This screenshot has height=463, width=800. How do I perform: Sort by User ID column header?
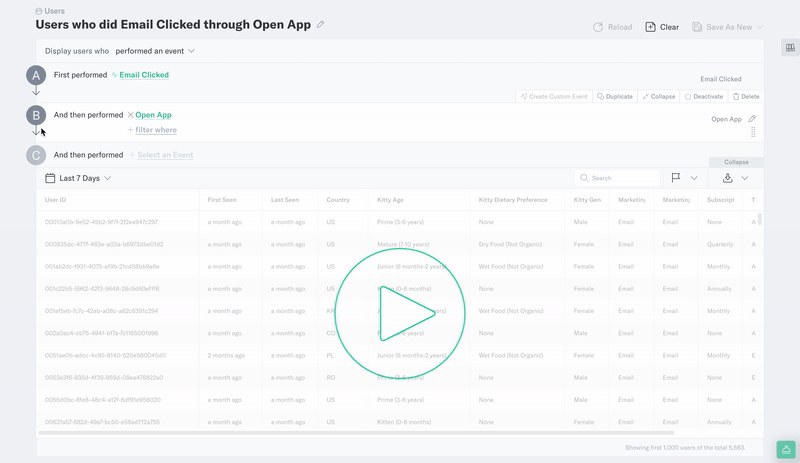(x=55, y=200)
